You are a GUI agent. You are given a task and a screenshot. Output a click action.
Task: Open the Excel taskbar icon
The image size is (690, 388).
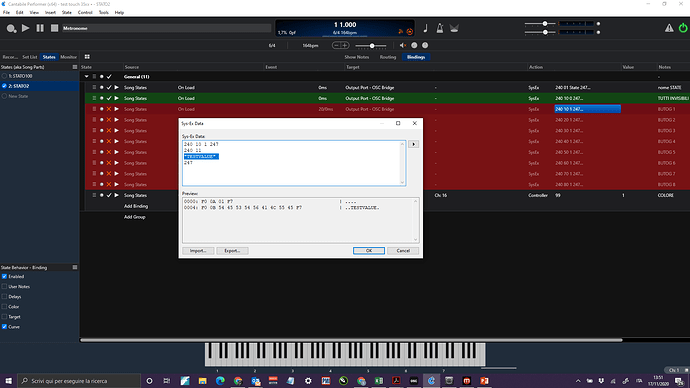(x=378, y=381)
